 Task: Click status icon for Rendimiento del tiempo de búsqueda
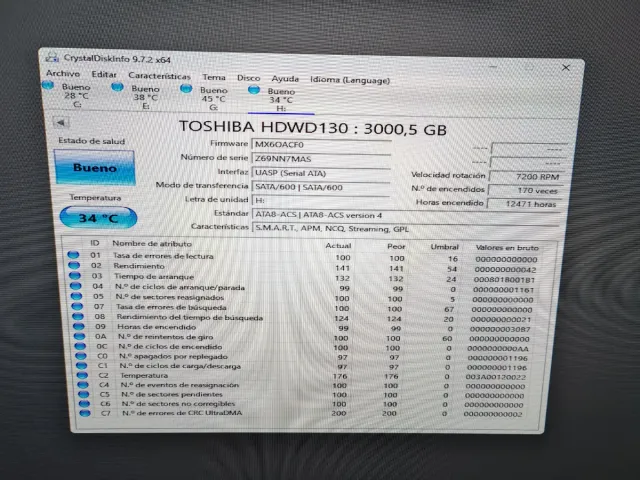pos(78,316)
